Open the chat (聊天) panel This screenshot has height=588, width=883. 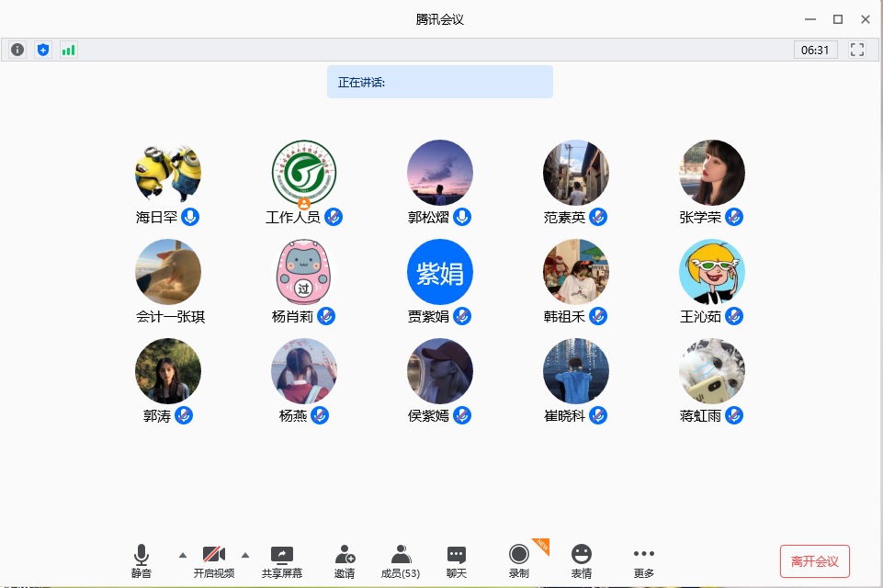[457, 560]
